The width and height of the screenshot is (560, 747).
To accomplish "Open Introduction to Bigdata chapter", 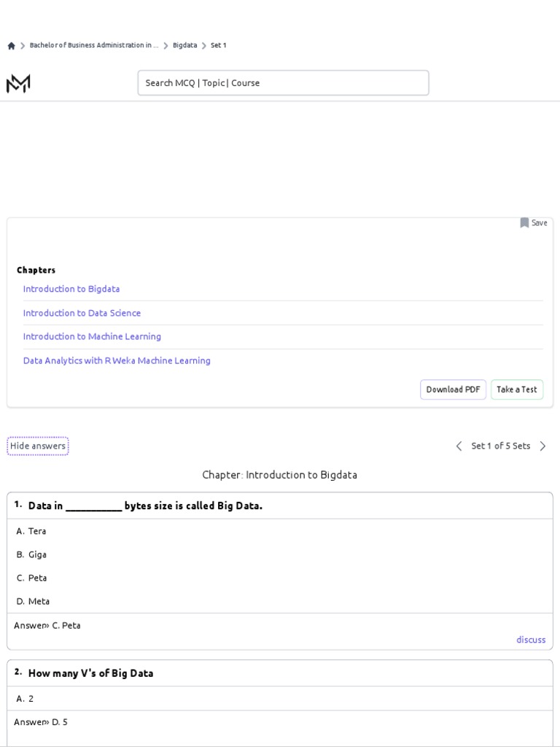I will [71, 289].
